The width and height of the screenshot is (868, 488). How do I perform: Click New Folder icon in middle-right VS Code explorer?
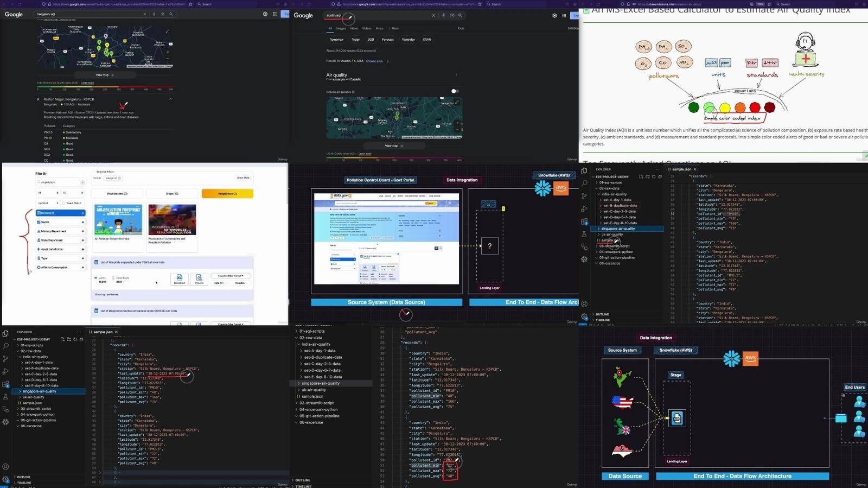coord(647,176)
